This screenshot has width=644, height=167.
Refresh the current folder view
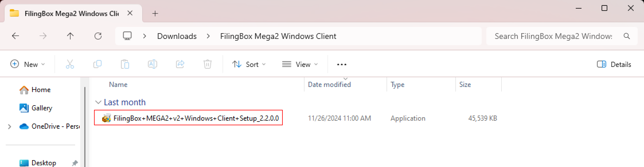point(98,36)
